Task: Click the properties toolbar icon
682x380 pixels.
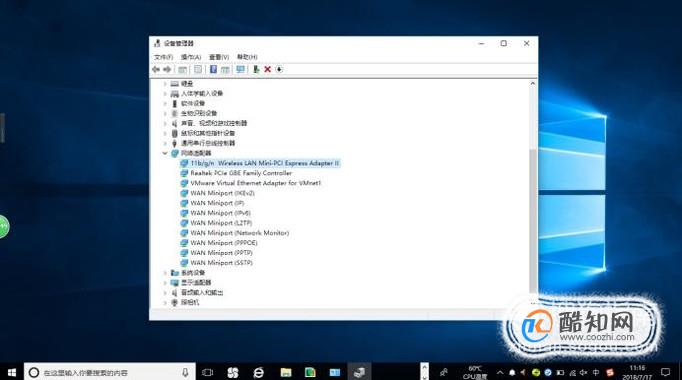Action: [198, 69]
